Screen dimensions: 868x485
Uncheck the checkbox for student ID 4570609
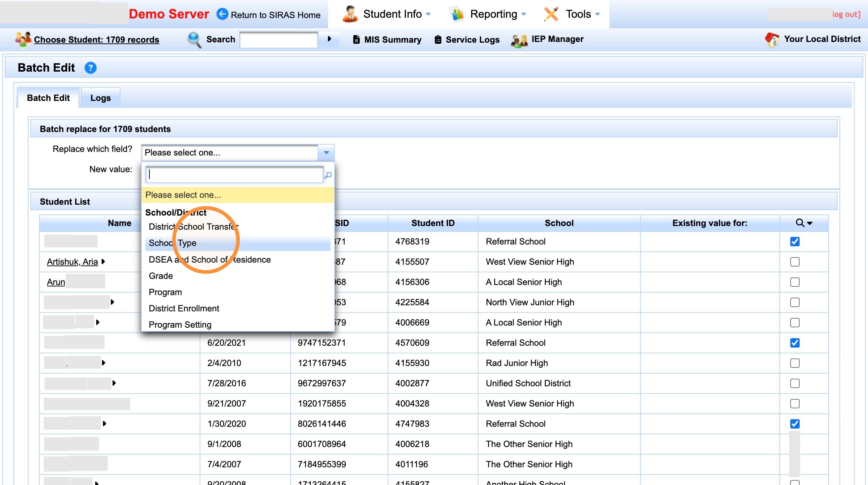(x=795, y=343)
